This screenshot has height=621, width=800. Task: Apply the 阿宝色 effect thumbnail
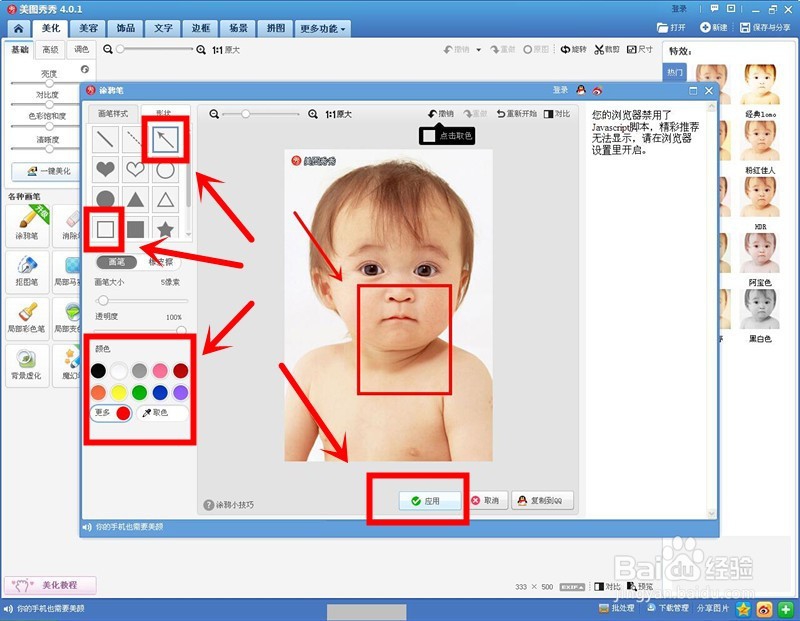pos(760,253)
